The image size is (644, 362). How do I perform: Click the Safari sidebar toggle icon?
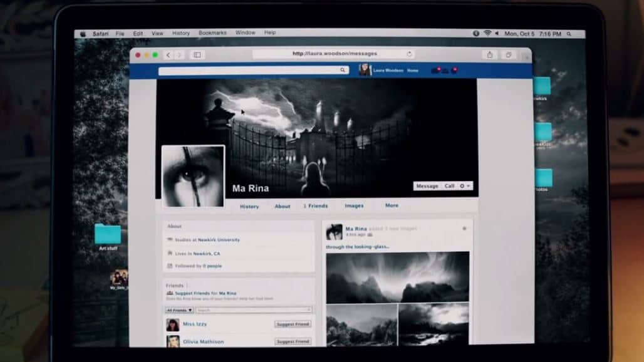[197, 55]
